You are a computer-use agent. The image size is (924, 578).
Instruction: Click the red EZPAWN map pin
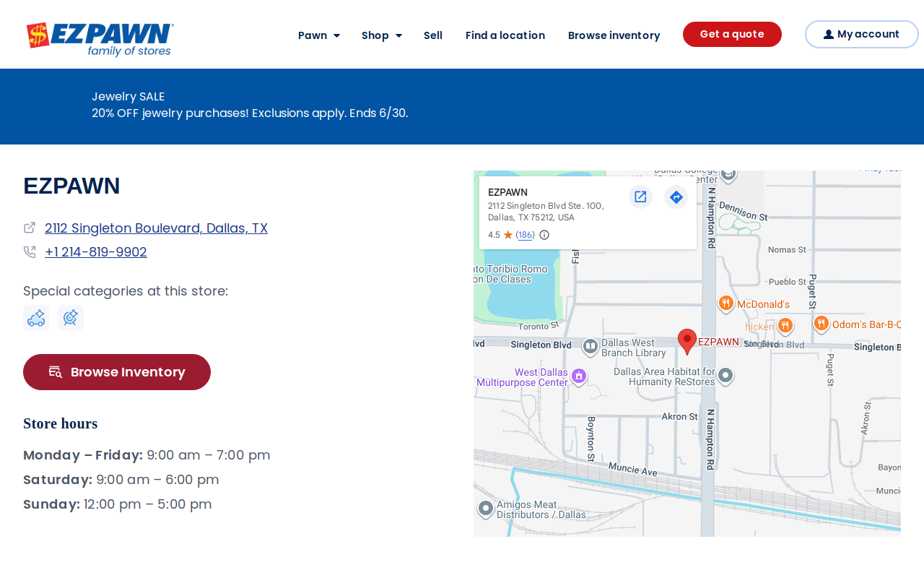(x=687, y=341)
